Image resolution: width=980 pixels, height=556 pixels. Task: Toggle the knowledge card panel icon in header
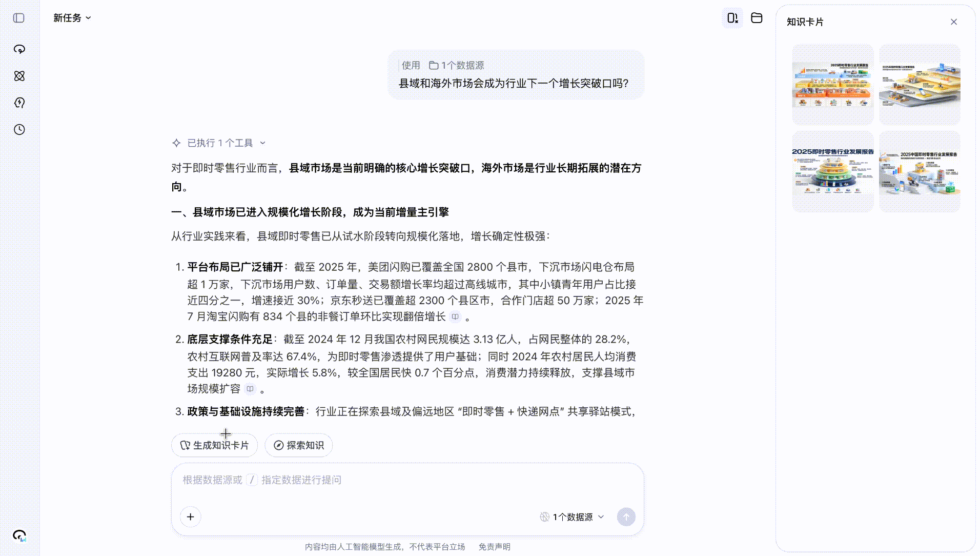(732, 18)
